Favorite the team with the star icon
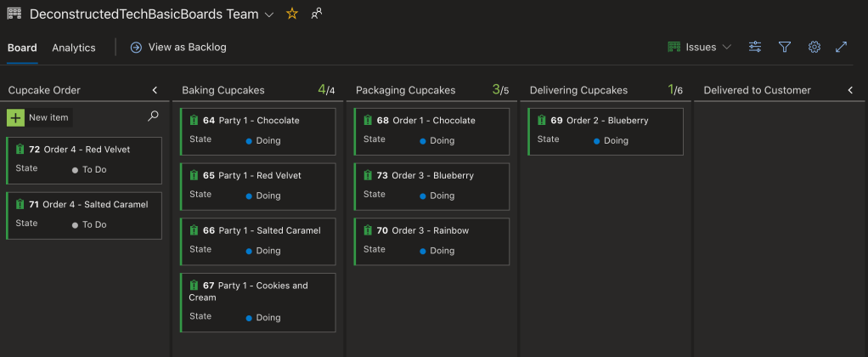Viewport: 868px width, 357px height. (x=292, y=14)
